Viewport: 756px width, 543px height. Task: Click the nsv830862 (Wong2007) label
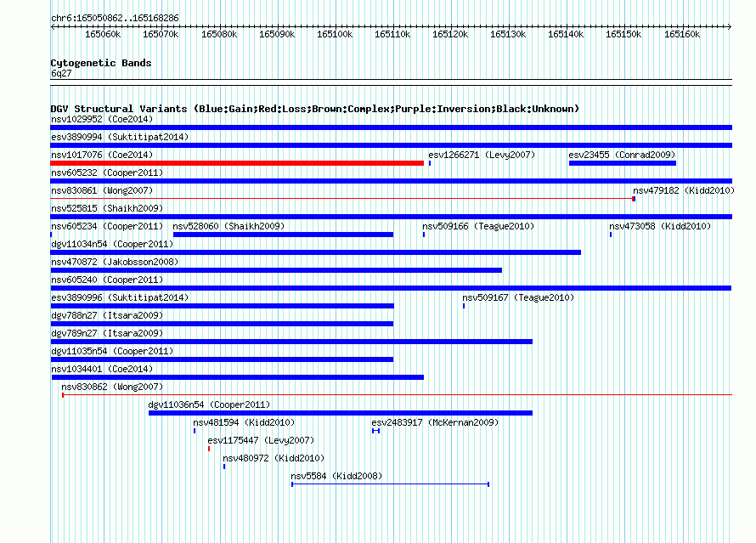[x=112, y=387]
